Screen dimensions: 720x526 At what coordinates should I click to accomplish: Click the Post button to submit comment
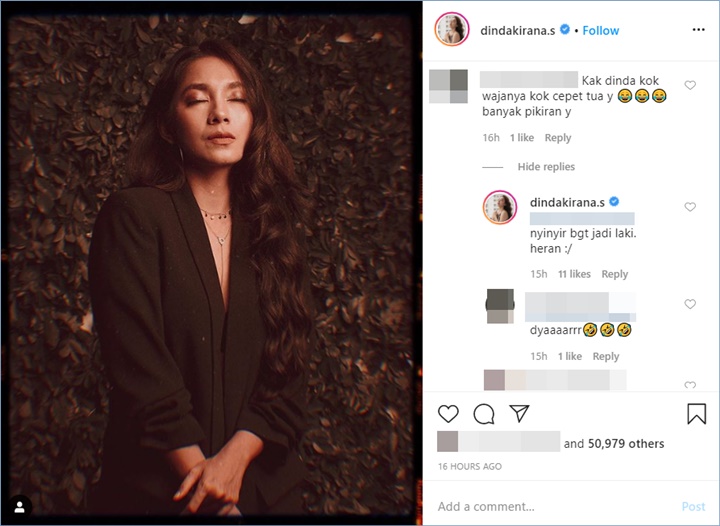coord(693,506)
